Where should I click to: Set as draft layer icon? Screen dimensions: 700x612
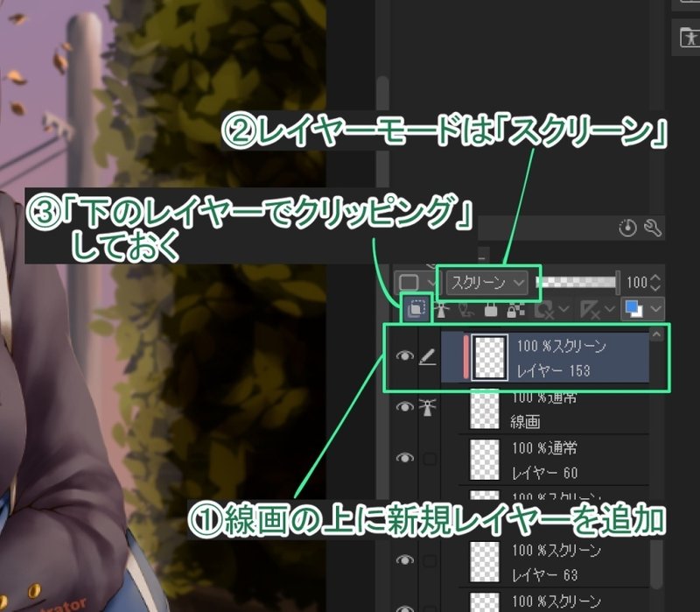(465, 310)
